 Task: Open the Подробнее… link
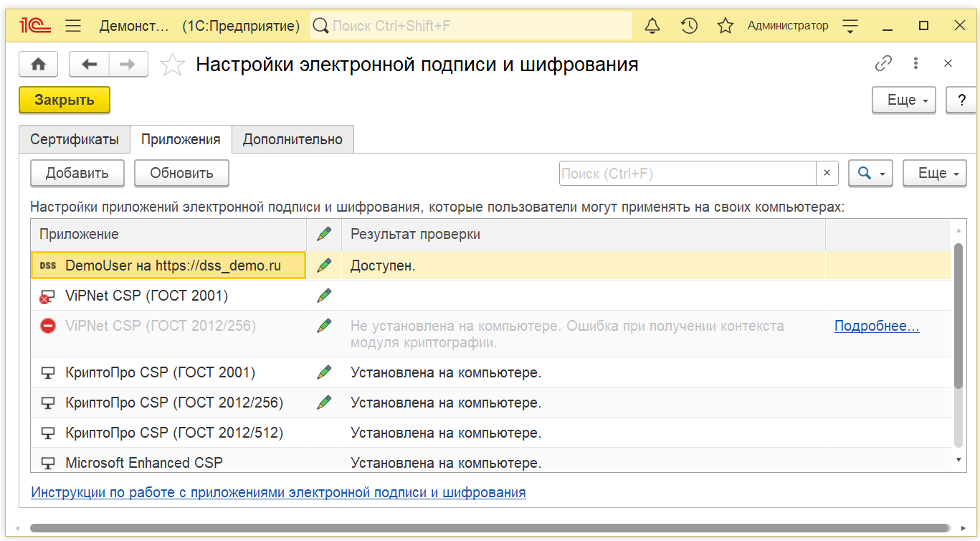click(x=877, y=326)
